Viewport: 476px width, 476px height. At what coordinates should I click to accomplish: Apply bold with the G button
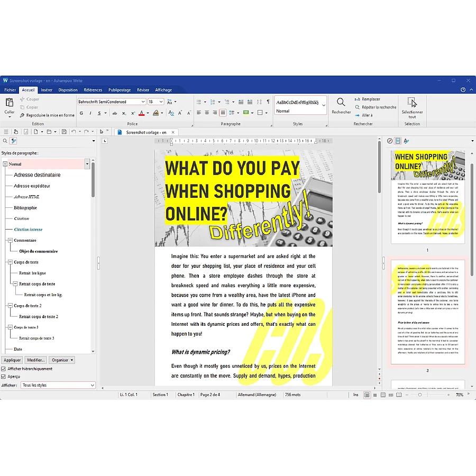pyautogui.click(x=81, y=113)
